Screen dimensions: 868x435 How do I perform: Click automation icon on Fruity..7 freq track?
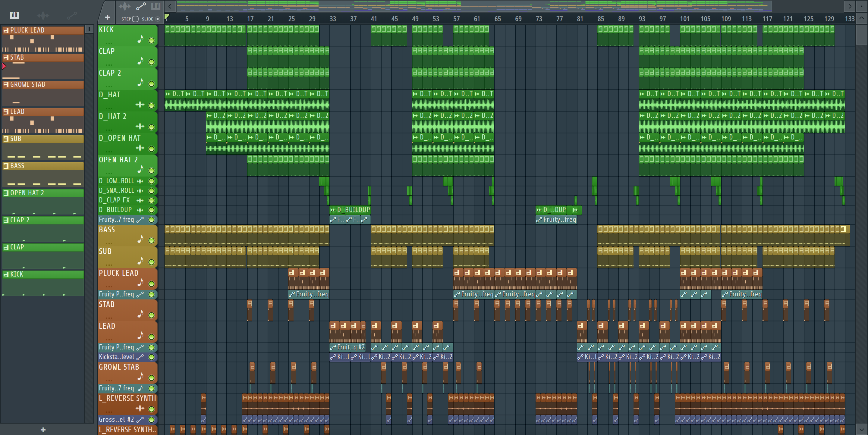pos(140,220)
